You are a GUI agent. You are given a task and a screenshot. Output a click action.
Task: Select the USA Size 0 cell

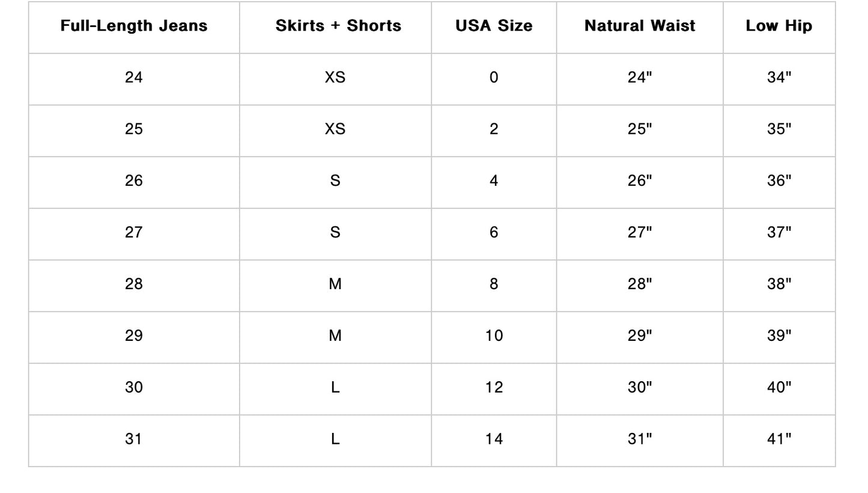[494, 78]
